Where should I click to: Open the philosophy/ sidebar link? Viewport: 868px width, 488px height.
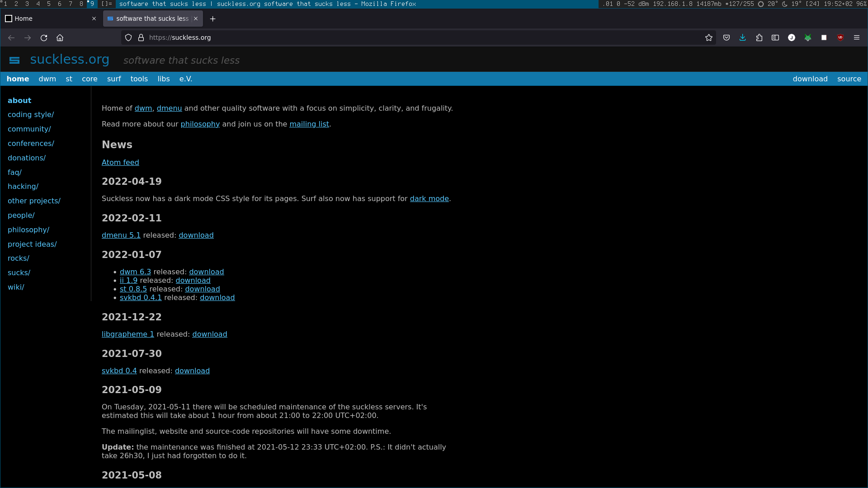(28, 230)
